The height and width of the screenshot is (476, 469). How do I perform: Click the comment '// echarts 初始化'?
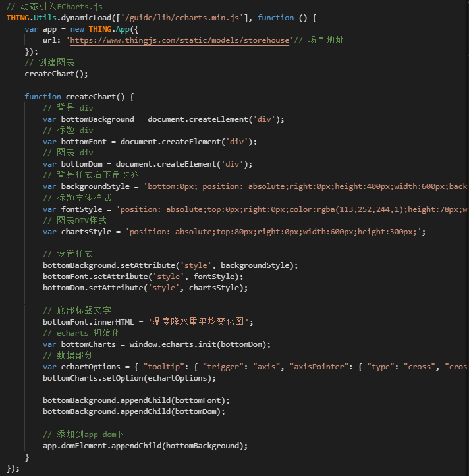82,333
